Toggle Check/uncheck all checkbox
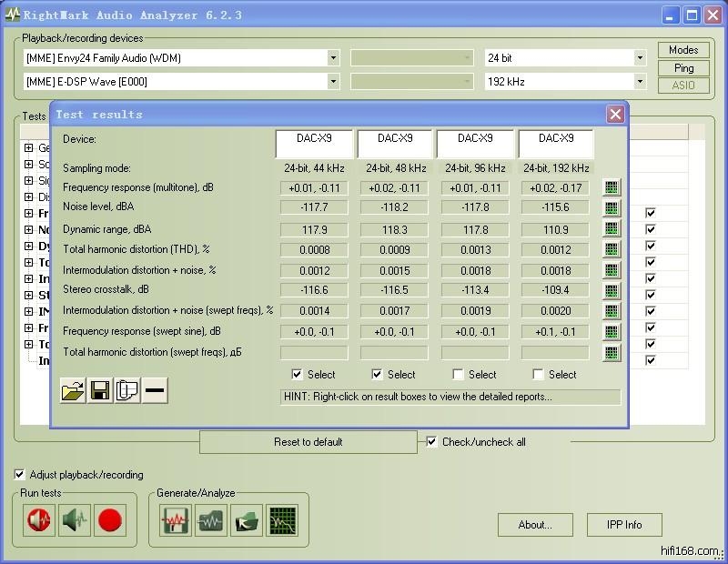This screenshot has height=564, width=728. tap(432, 442)
